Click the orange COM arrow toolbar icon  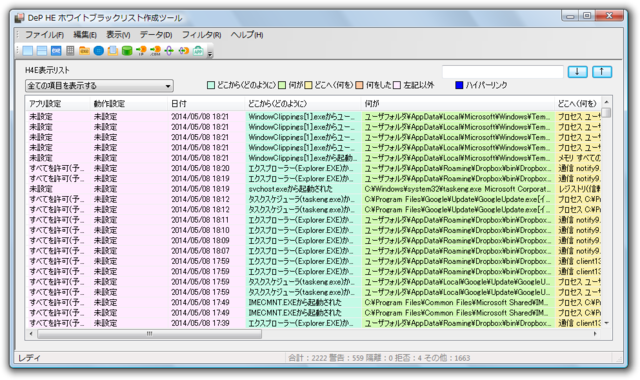tap(156, 51)
